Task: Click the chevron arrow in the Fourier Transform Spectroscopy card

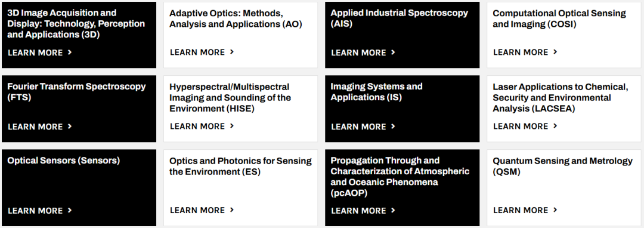Action: (70, 126)
